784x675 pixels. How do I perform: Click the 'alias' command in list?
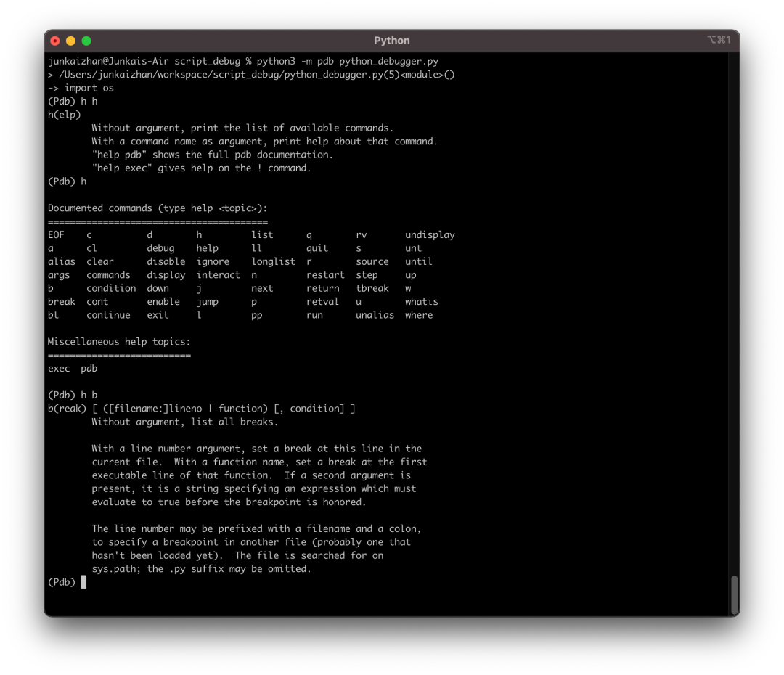[62, 261]
